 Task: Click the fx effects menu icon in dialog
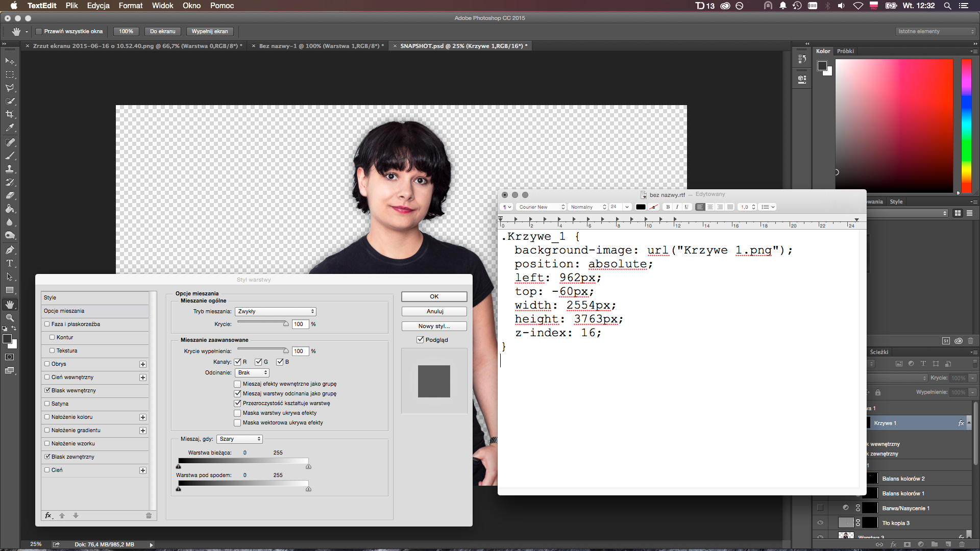pos(48,515)
